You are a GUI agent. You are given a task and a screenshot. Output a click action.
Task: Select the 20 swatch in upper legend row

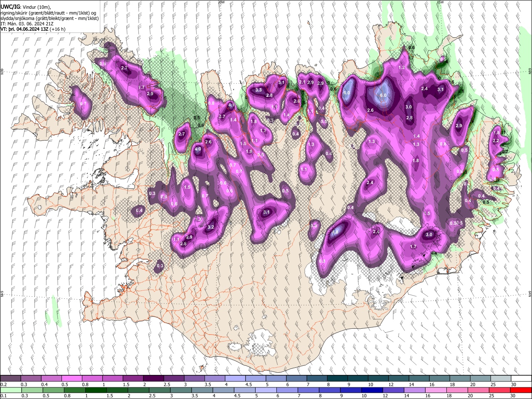(480, 378)
